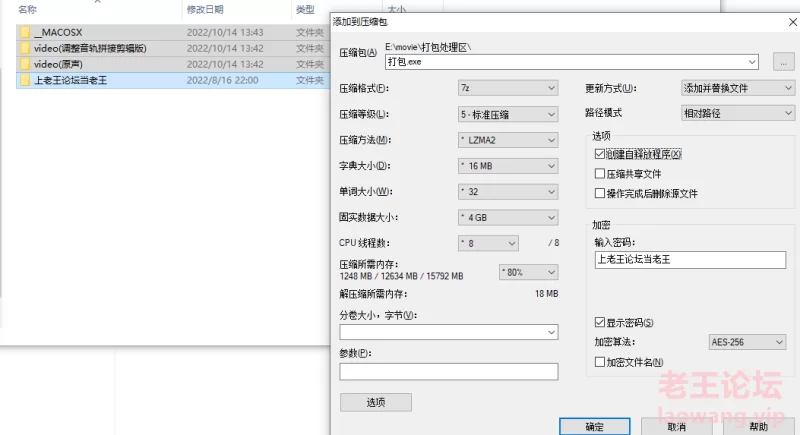
Task: Open the 单词大小 32 dropdown
Action: coord(508,192)
